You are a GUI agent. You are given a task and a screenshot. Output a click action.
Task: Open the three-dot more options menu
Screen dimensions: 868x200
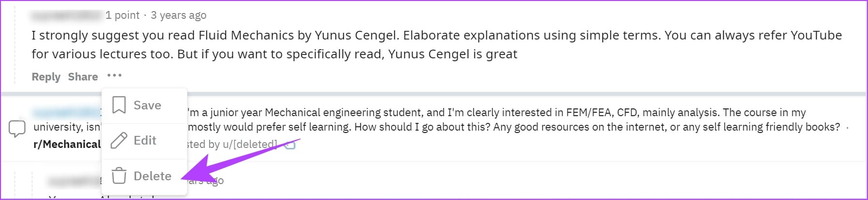click(114, 76)
